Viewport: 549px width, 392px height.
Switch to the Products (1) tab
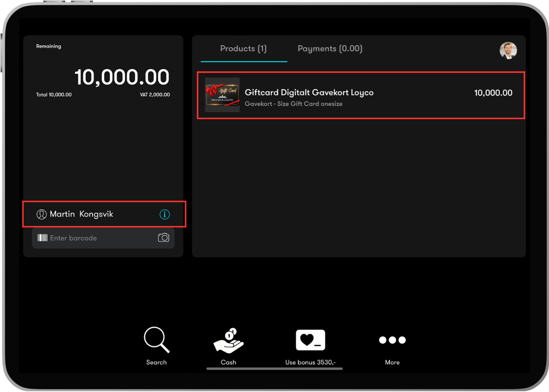[x=243, y=48]
